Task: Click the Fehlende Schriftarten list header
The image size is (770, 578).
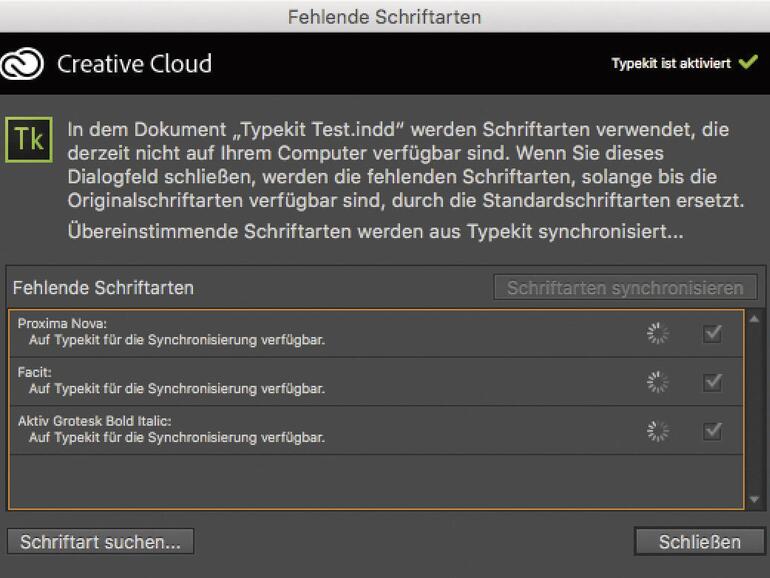Action: tap(103, 288)
